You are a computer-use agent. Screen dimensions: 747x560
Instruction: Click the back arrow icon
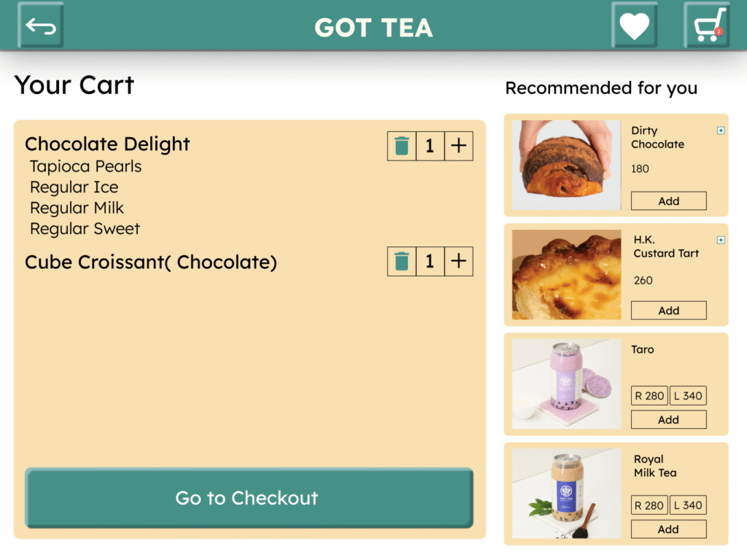41,26
